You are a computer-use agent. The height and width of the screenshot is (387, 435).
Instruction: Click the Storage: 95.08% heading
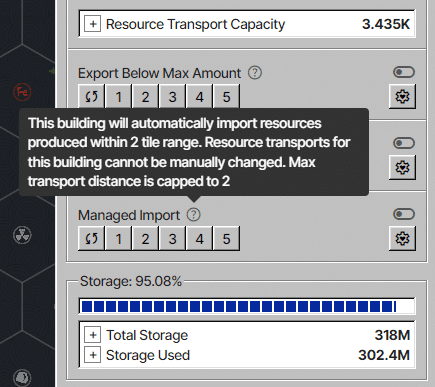point(131,281)
